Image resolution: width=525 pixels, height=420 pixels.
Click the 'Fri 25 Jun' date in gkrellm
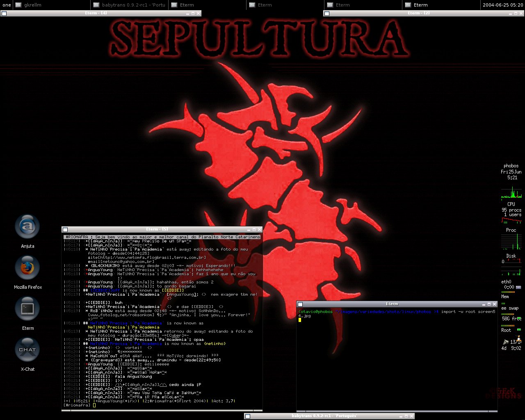point(511,172)
